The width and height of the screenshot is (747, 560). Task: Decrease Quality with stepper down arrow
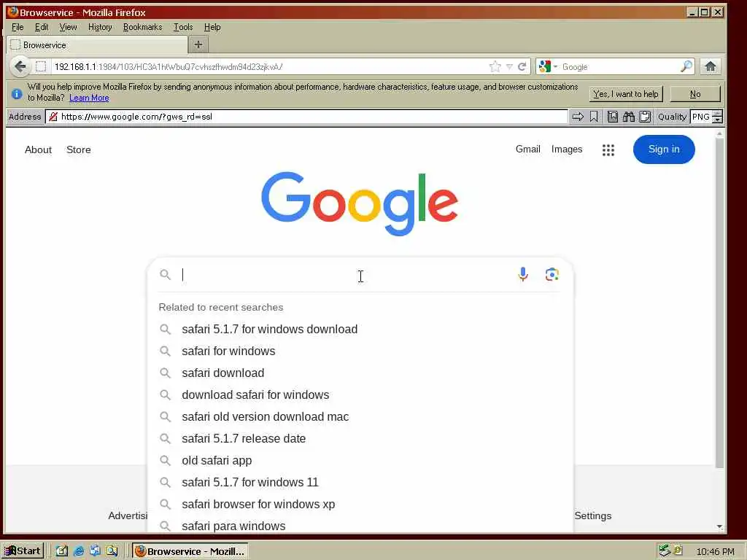pos(718,120)
